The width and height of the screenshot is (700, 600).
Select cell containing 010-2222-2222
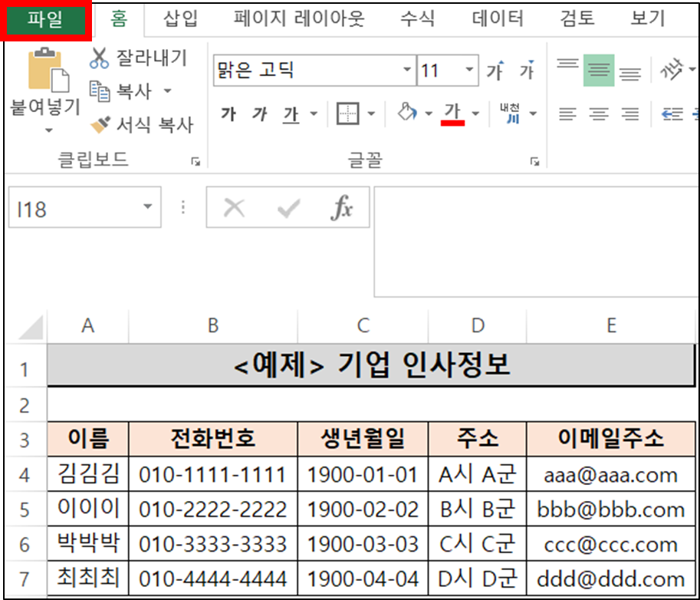[x=213, y=509]
